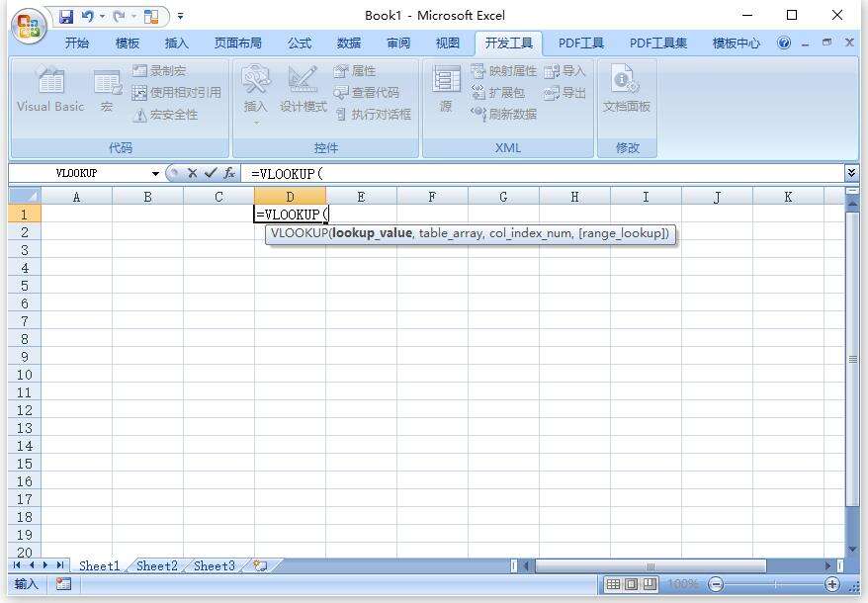The width and height of the screenshot is (868, 603).
Task: Customize the Quick Access Toolbar dropdown
Action: click(x=181, y=17)
